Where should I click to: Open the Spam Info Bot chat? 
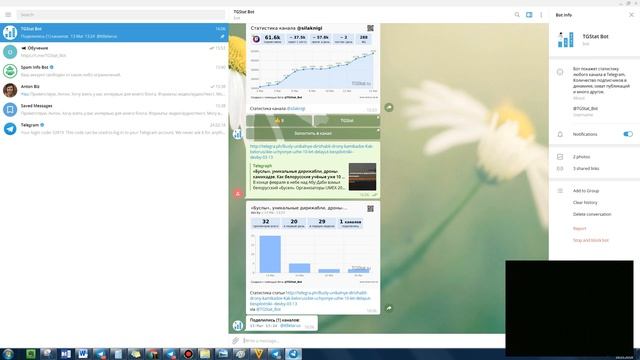(x=114, y=71)
